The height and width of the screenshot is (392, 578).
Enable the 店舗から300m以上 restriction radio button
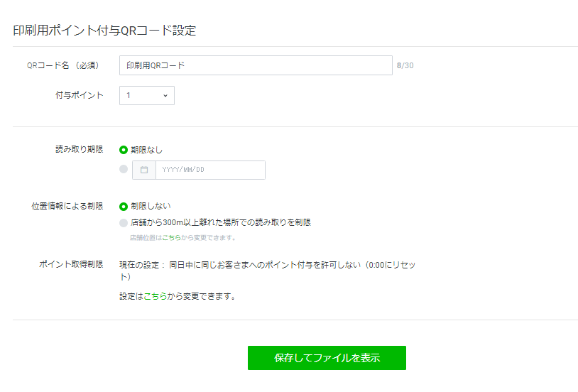click(x=124, y=223)
